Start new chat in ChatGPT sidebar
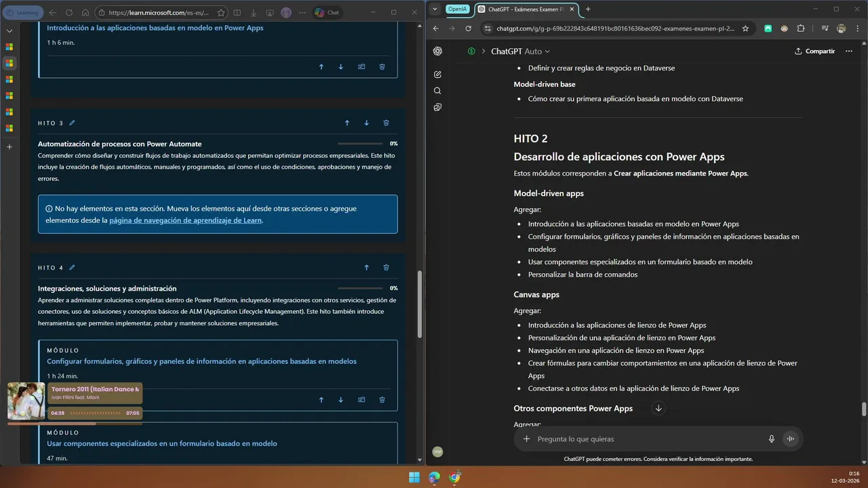 [438, 75]
